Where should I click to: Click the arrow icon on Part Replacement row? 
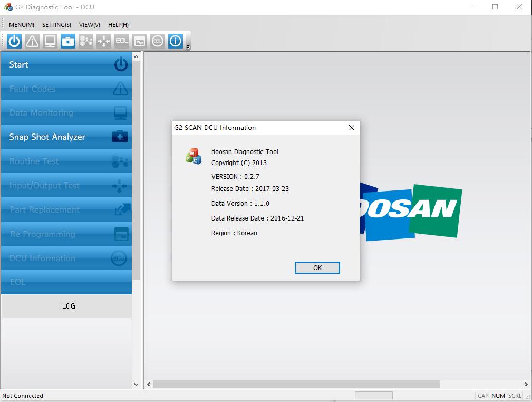tap(122, 209)
